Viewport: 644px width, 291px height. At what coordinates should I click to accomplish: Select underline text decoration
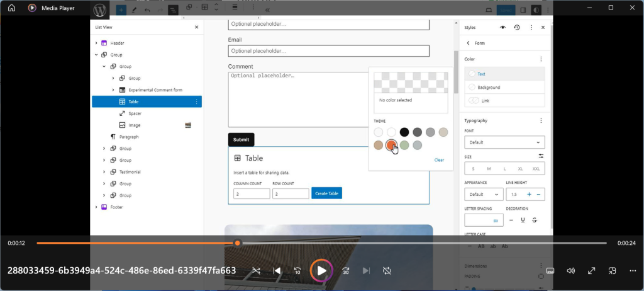click(523, 220)
